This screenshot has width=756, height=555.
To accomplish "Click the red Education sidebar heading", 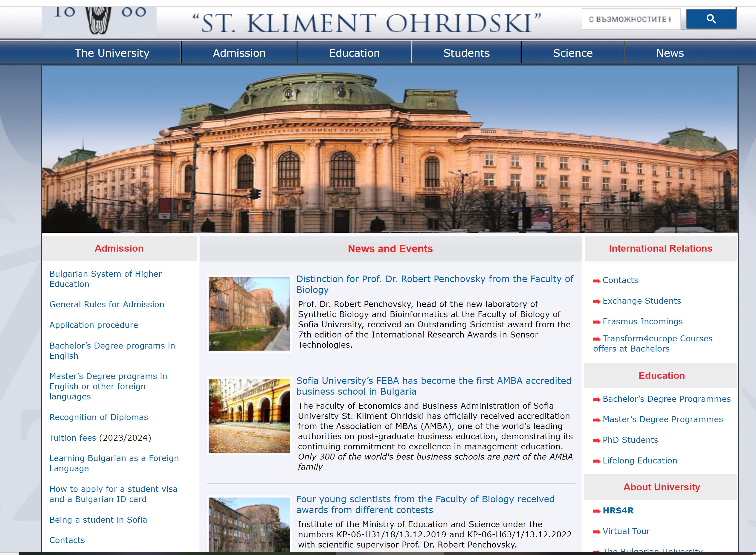I will click(x=661, y=375).
